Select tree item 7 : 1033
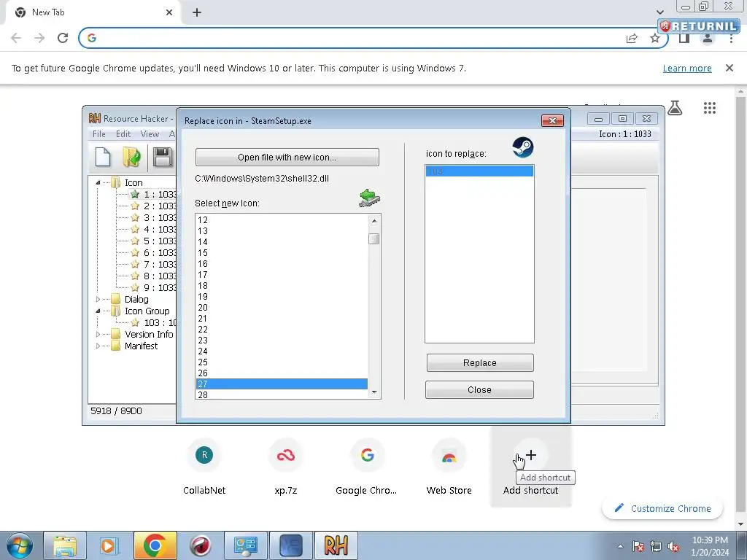This screenshot has width=747, height=560. pos(153,264)
